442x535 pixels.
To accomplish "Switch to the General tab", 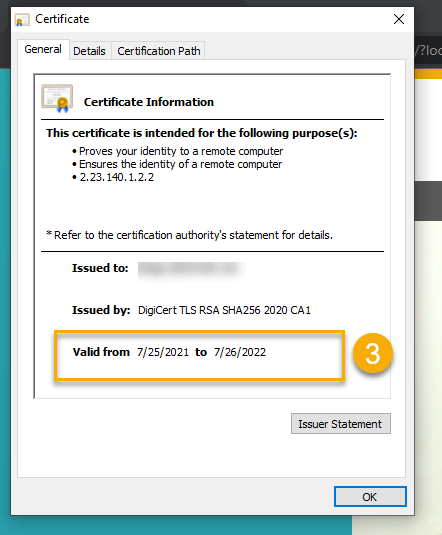I will tap(43, 49).
